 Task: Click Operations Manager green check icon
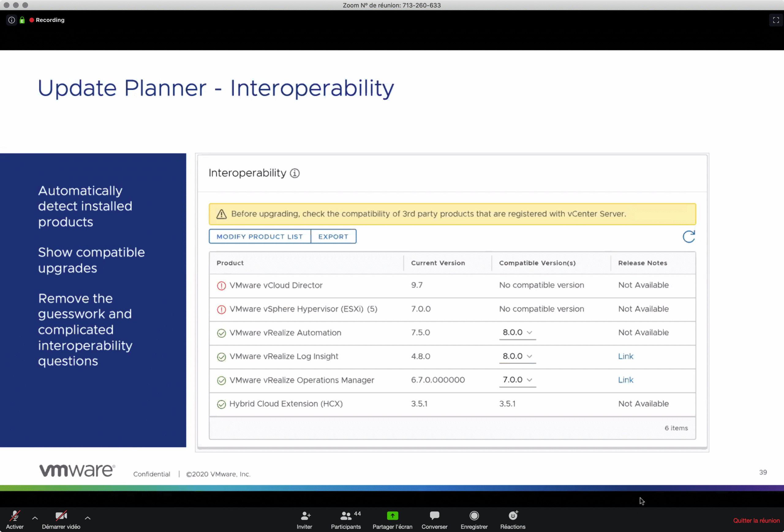coord(221,380)
